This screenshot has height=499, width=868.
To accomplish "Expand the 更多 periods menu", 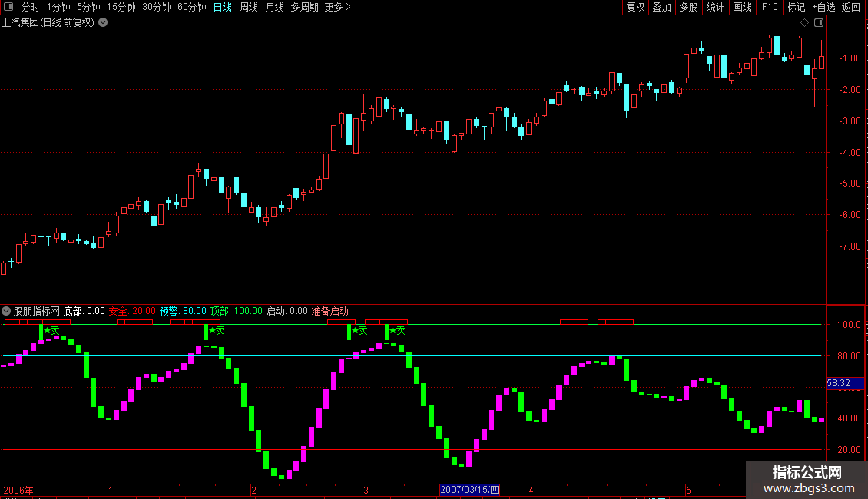I will pyautogui.click(x=338, y=7).
